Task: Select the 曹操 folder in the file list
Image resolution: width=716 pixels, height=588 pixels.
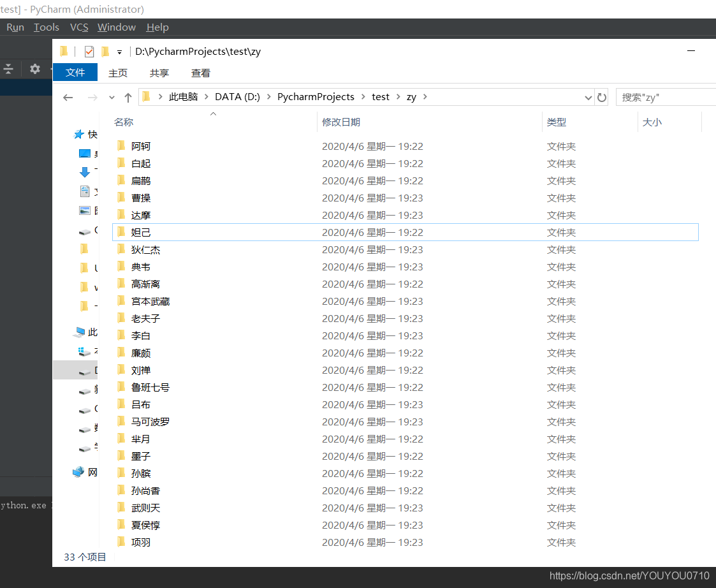Action: (142, 198)
